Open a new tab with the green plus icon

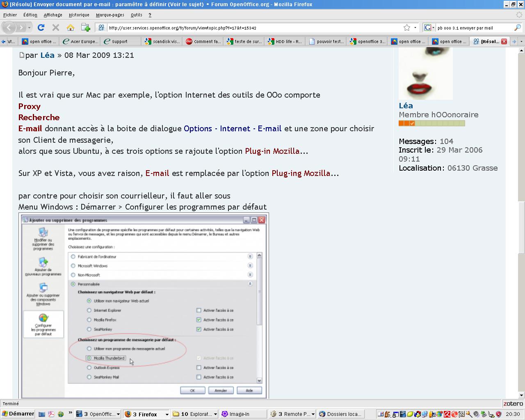click(86, 27)
